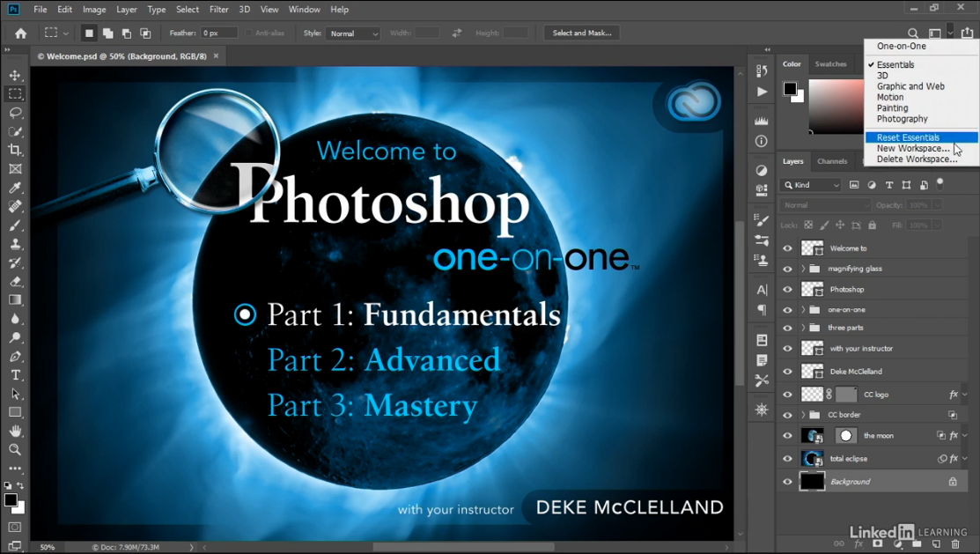Select the Rectangle shape tool
Image resolution: width=980 pixels, height=554 pixels.
(x=15, y=413)
